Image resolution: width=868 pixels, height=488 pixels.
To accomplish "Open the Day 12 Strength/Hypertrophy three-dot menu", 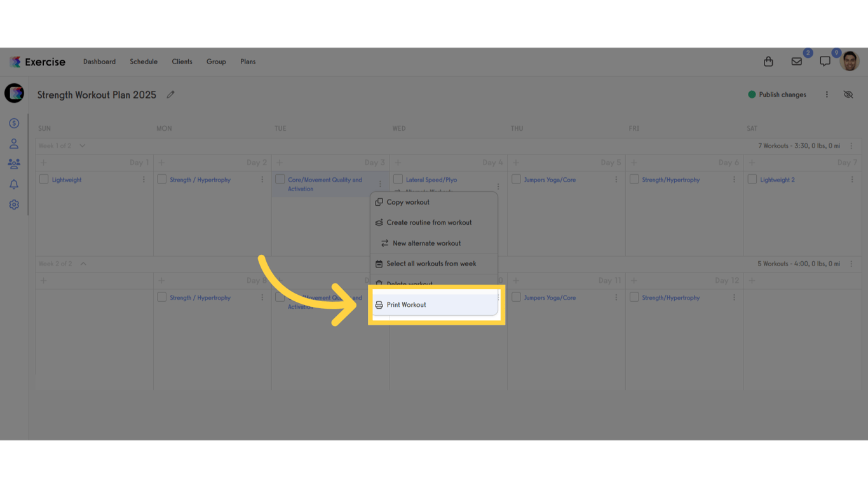I will click(x=734, y=297).
